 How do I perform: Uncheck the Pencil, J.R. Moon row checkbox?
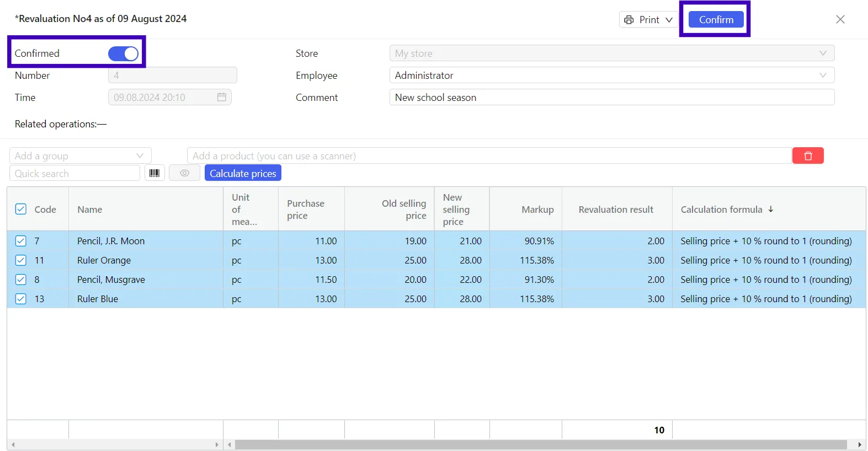(21, 241)
